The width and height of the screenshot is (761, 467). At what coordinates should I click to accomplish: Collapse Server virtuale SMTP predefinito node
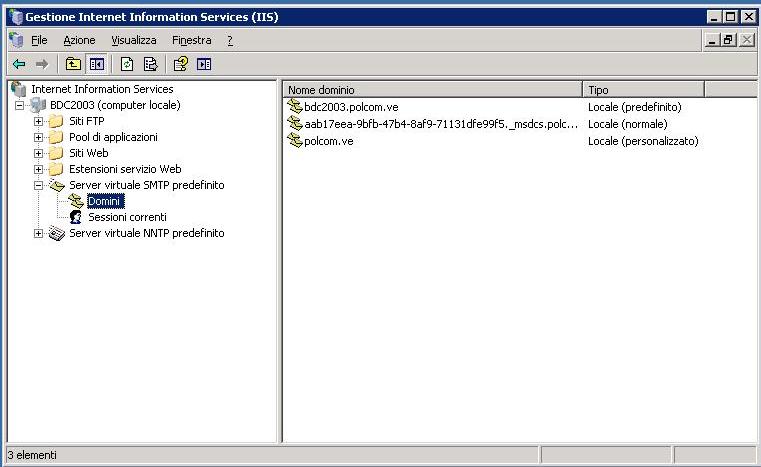click(x=38, y=185)
